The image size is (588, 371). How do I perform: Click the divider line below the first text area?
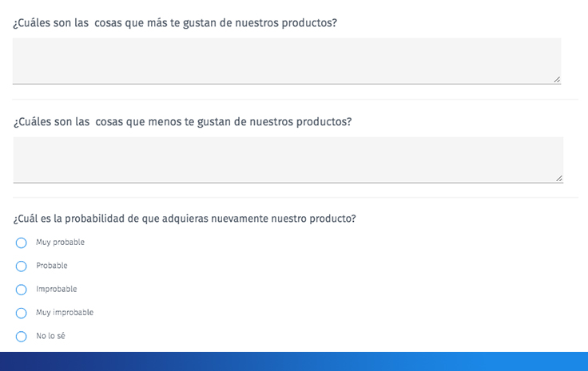click(x=295, y=99)
